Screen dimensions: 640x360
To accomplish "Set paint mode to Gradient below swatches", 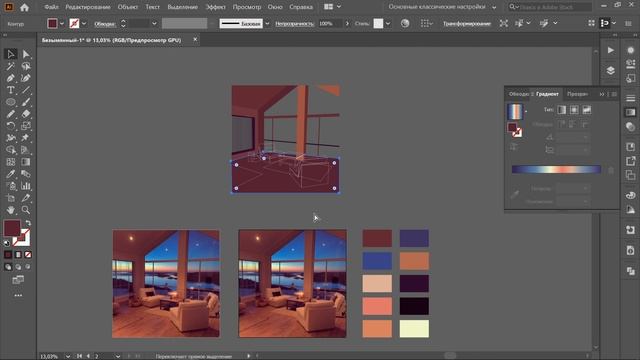I will [18, 255].
